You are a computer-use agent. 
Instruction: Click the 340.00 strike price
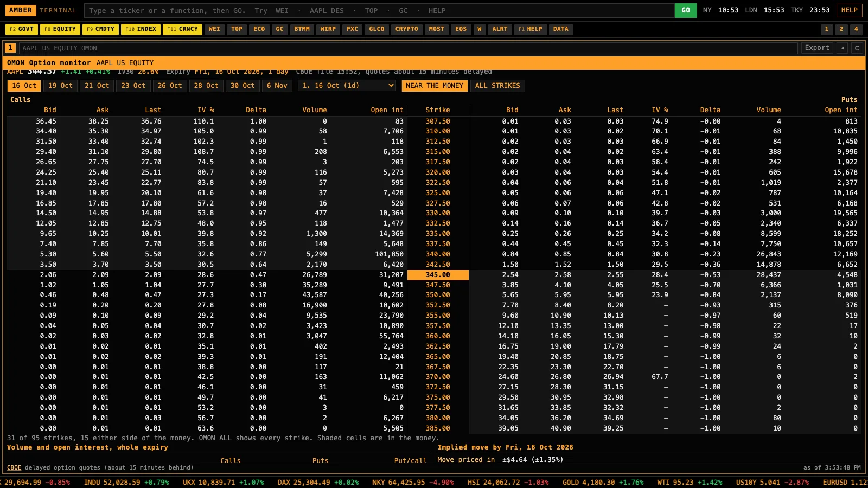[438, 254]
